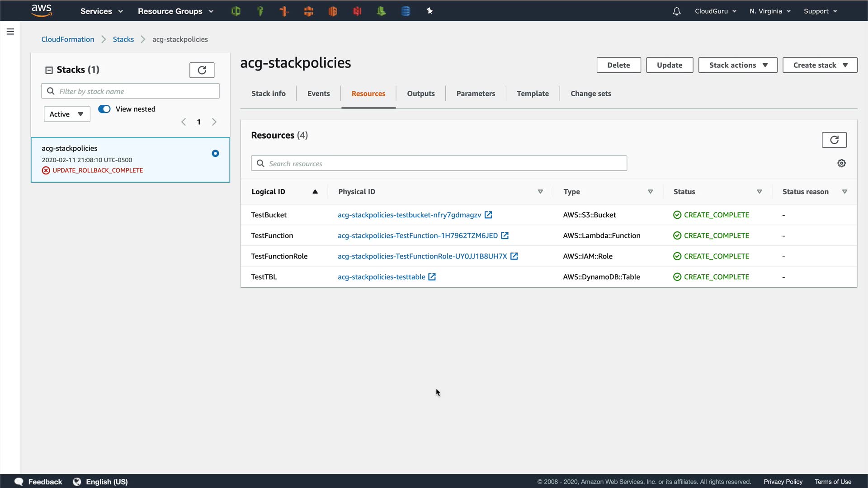This screenshot has height=488, width=868.
Task: Switch to the Template tab
Action: pyautogui.click(x=533, y=94)
